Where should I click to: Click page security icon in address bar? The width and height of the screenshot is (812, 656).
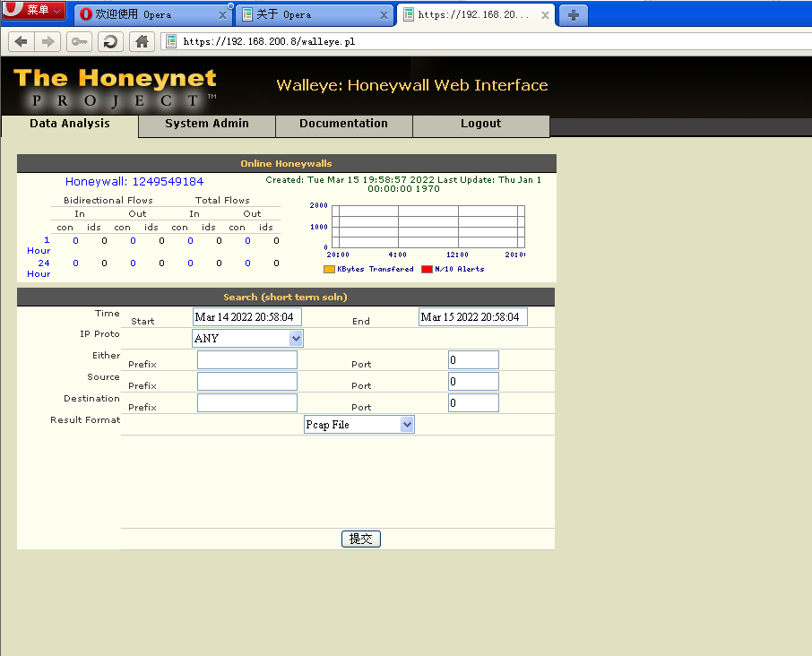(171, 41)
